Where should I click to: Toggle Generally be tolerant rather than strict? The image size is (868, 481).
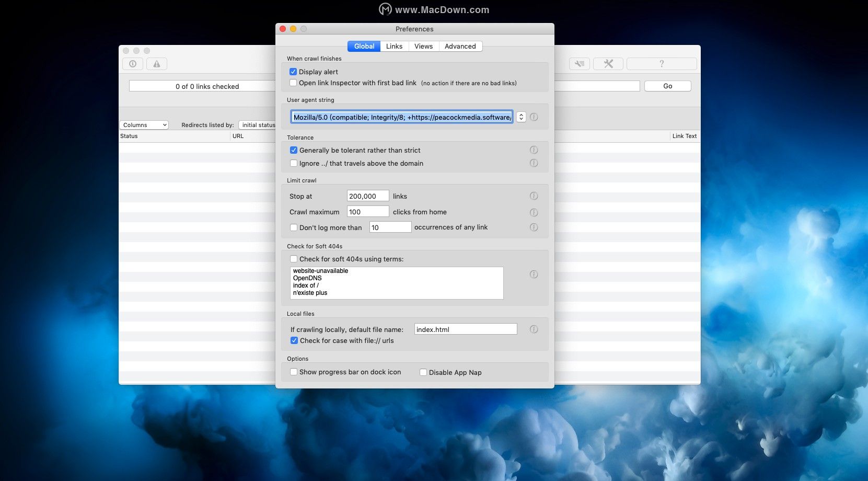coord(294,150)
